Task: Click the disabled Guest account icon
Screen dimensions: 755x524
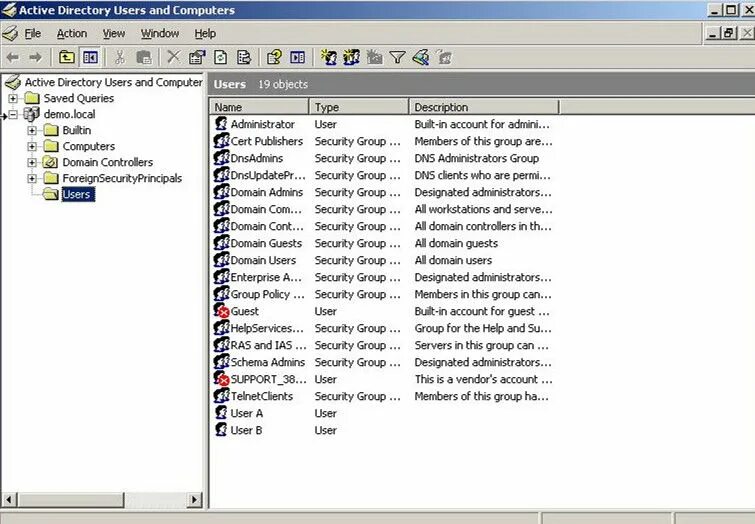Action: (221, 311)
